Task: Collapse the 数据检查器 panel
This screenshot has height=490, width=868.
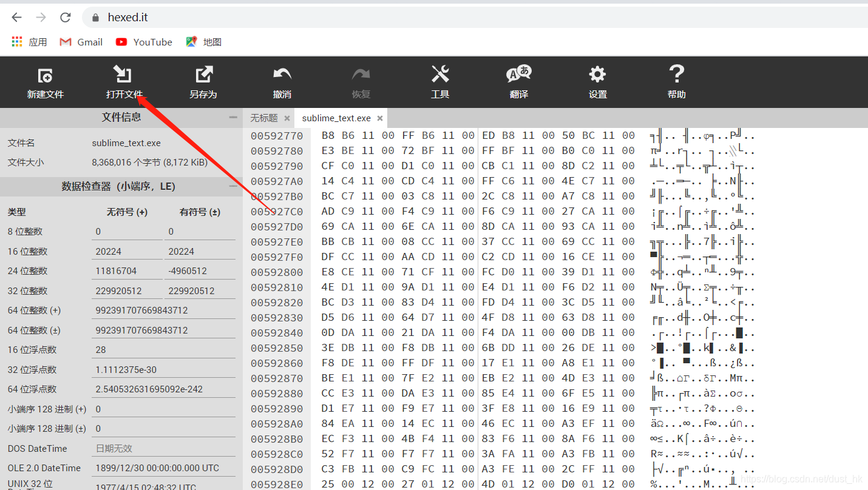Action: coord(233,187)
